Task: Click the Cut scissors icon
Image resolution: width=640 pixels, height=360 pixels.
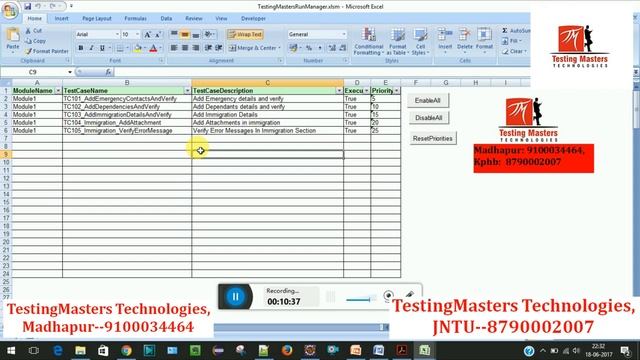Action: (x=28, y=31)
